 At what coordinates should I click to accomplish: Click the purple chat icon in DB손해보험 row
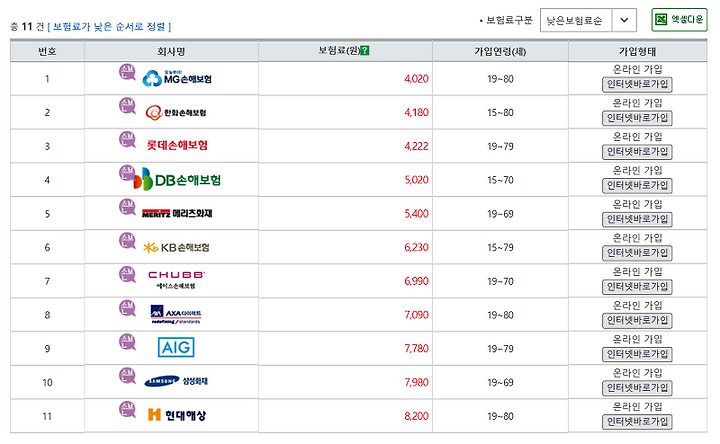tap(127, 174)
